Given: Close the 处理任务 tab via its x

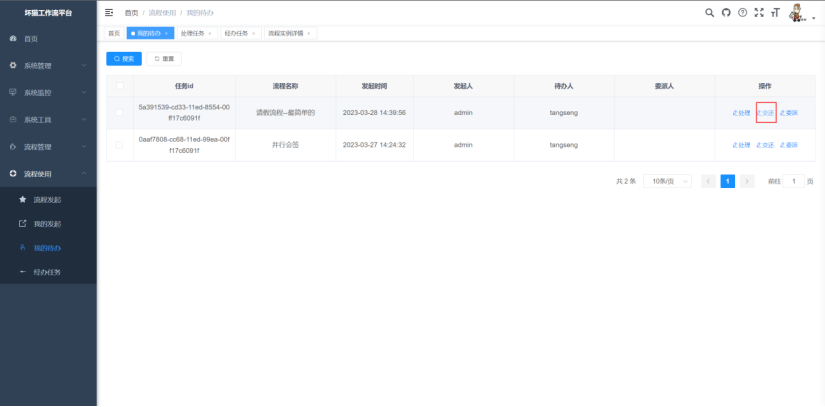Looking at the screenshot, I should coord(210,33).
